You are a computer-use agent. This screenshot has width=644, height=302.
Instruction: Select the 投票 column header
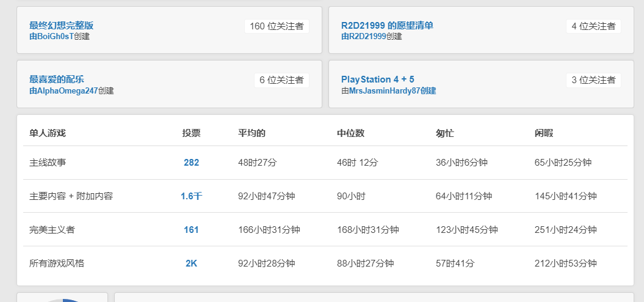192,133
